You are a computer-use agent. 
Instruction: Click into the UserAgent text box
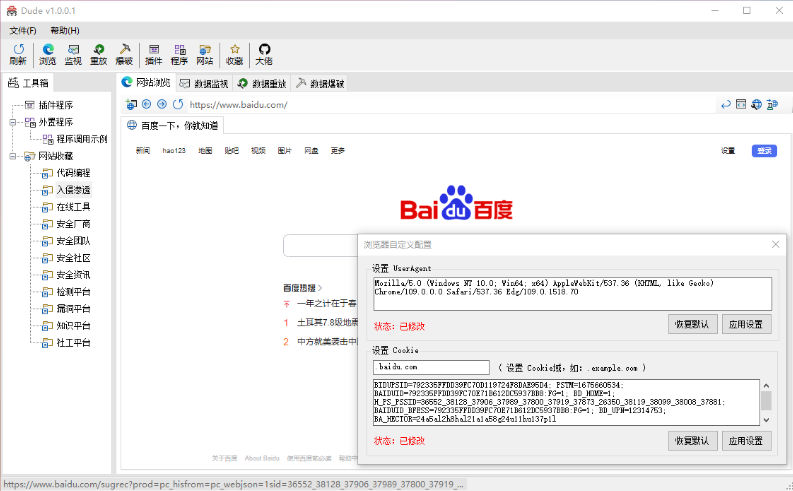[572, 294]
